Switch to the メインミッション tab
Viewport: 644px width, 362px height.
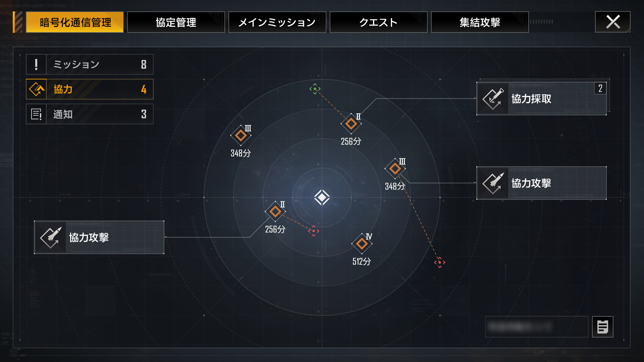[277, 22]
